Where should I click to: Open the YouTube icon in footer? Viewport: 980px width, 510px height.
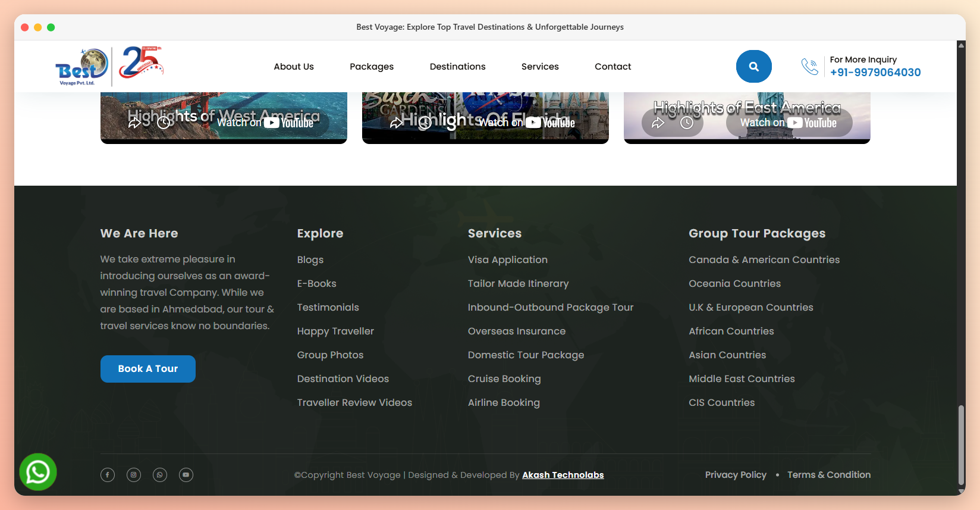click(x=186, y=475)
